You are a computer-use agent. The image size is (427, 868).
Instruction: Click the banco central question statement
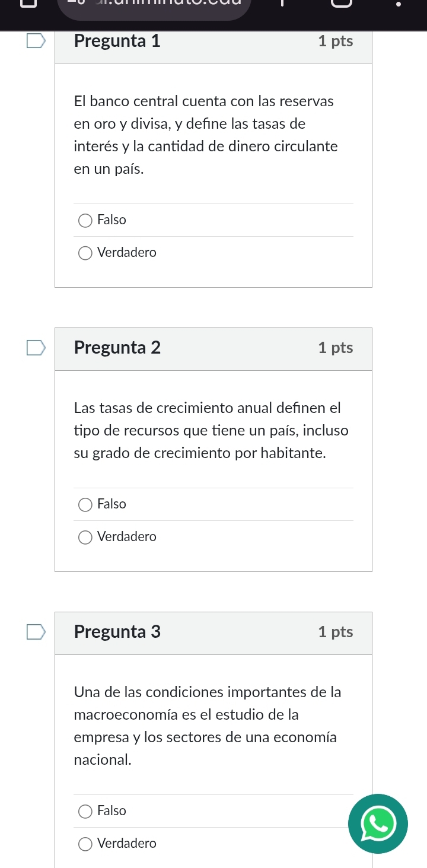coord(205,135)
